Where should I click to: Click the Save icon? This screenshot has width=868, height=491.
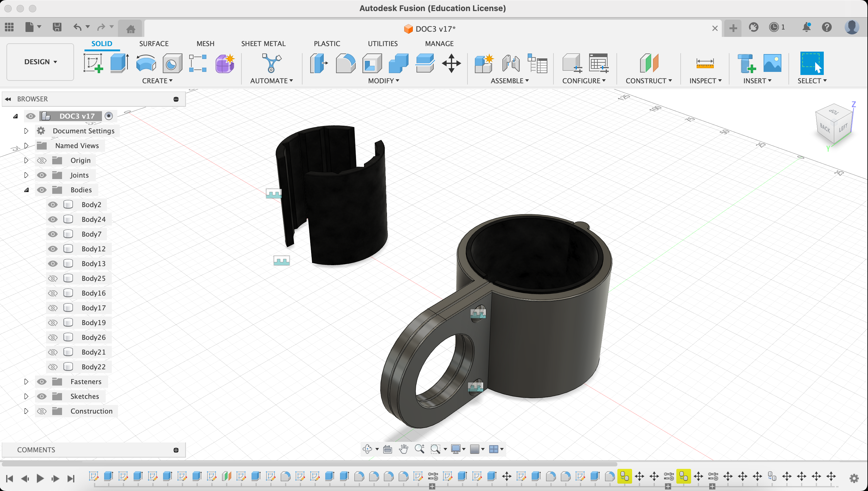[x=57, y=27]
